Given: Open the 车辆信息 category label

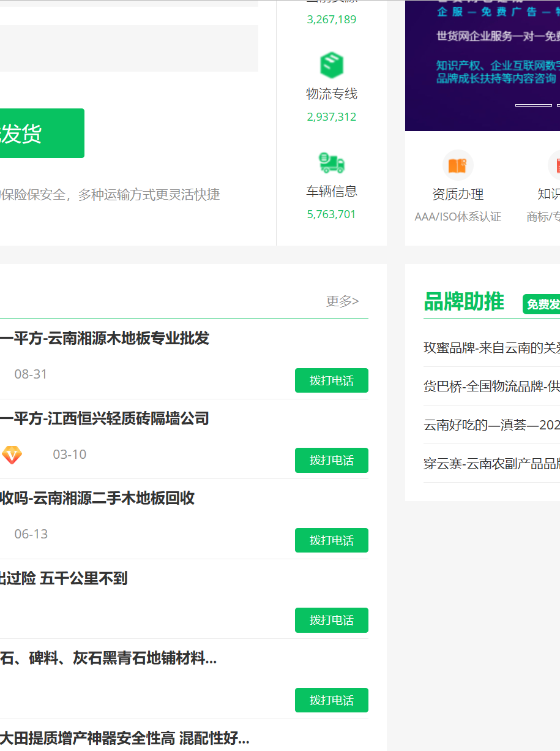Looking at the screenshot, I should 332,191.
